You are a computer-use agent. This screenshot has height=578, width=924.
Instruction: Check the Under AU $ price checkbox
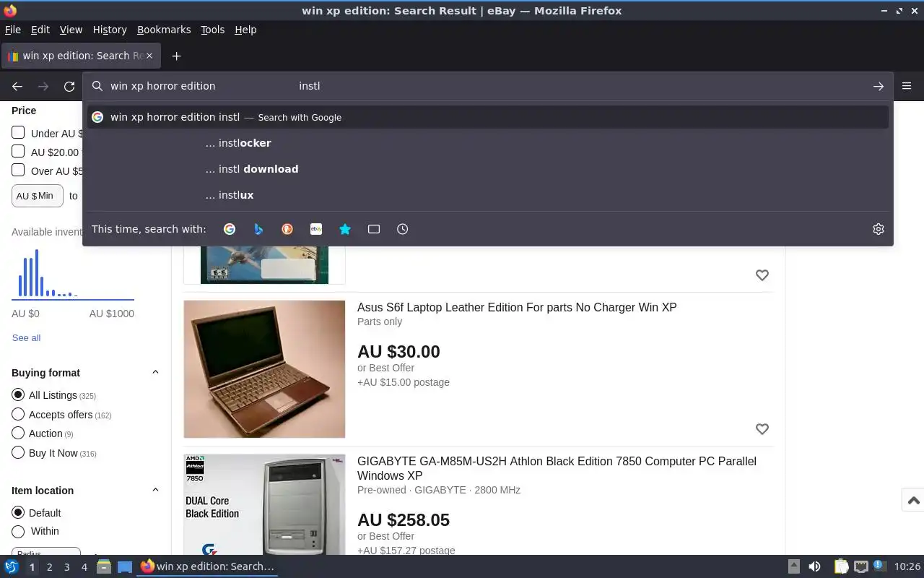point(18,132)
